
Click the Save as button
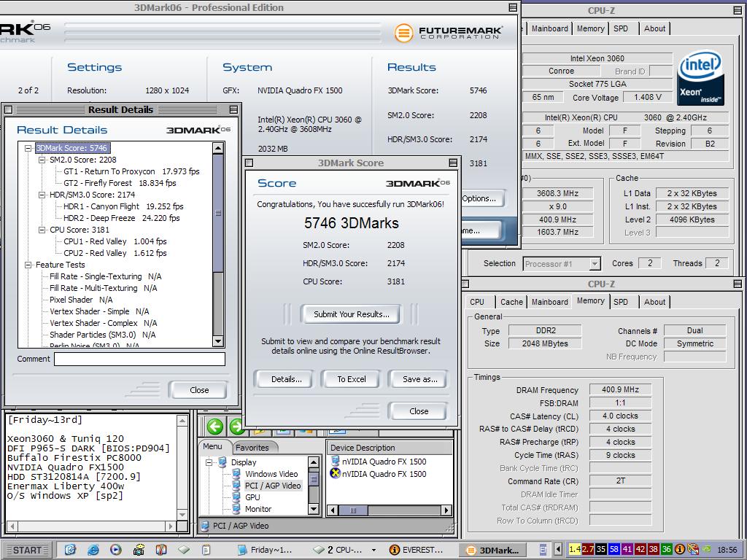pos(419,379)
